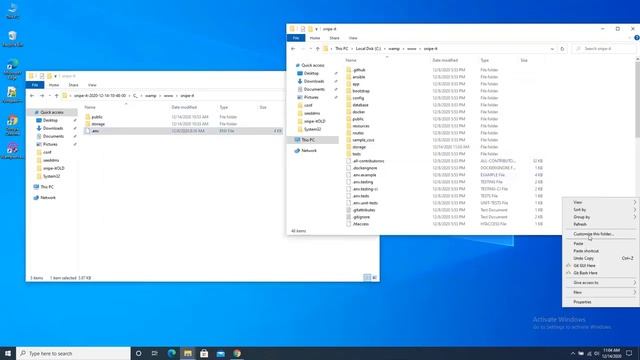Screen dimensions: 640x360
Task: Click the Back arrow in backup folder window
Action: click(x=32, y=96)
